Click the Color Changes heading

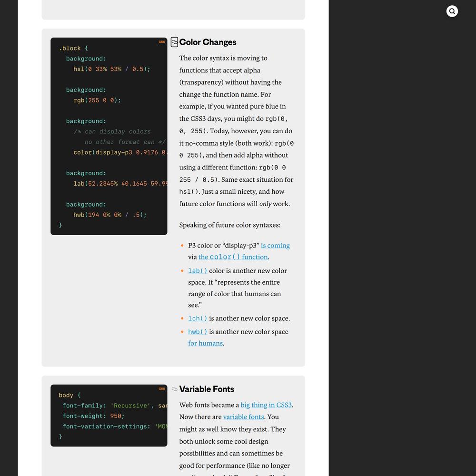[208, 42]
